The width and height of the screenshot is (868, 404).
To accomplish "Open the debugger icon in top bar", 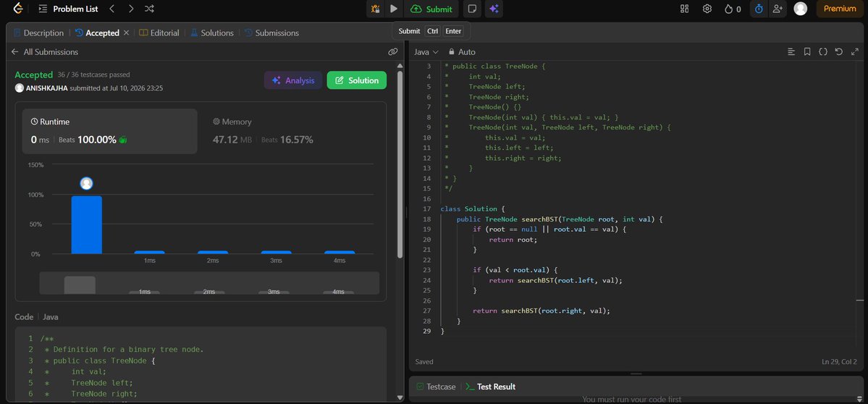I will [x=375, y=9].
